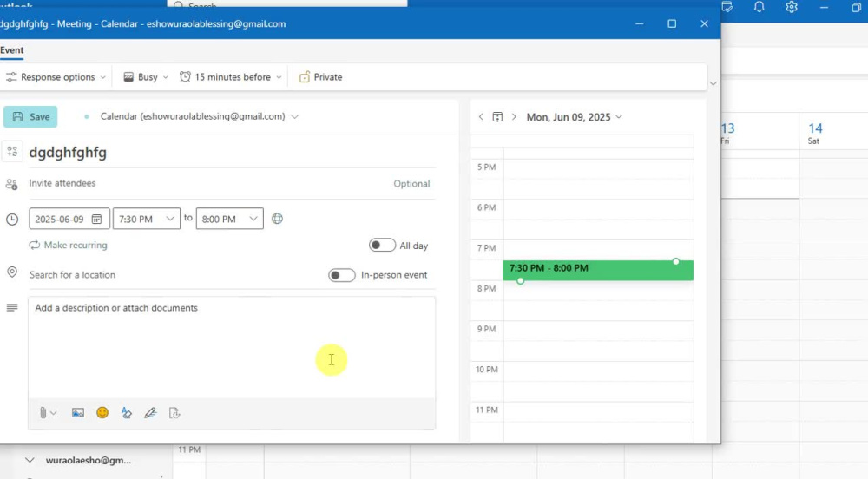868x479 pixels.
Task: Open the 15 minutes before reminder dropdown
Action: click(230, 77)
